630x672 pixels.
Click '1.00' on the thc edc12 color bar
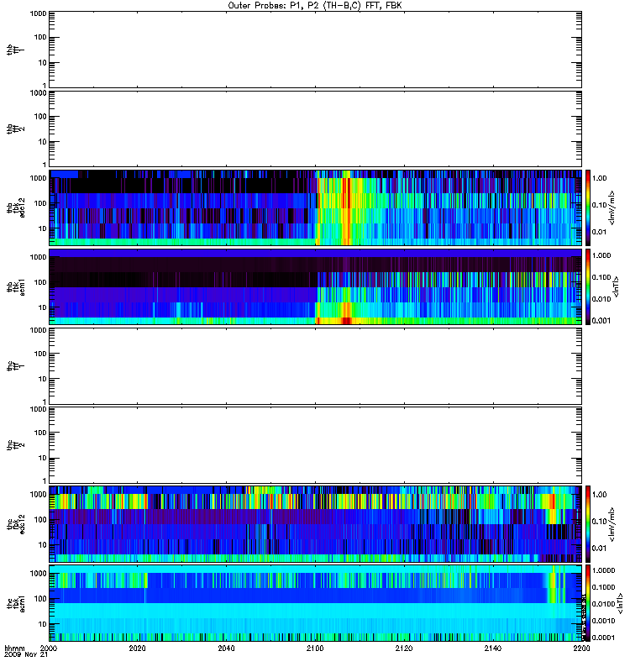point(599,495)
